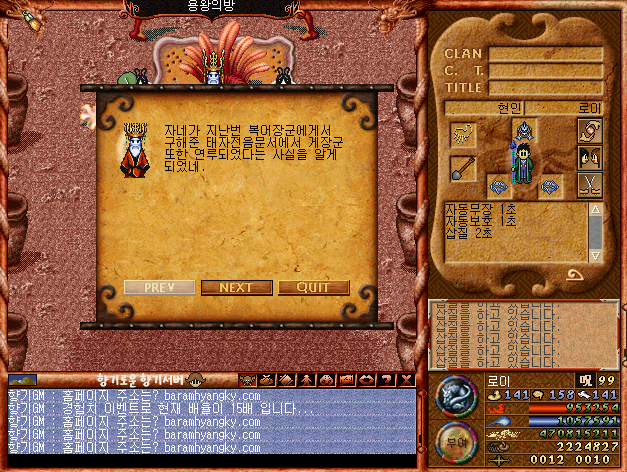Click the coordinates 0012 0010

coord(570,460)
